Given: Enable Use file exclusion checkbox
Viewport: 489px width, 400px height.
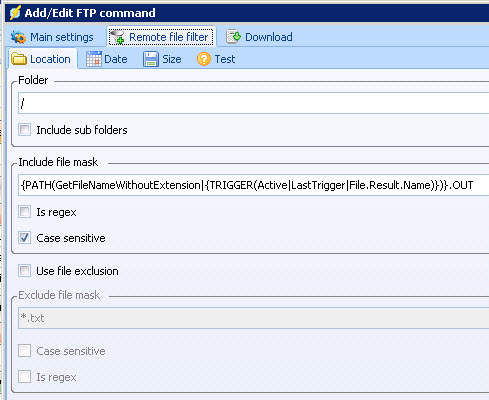Looking at the screenshot, I should click(x=24, y=271).
